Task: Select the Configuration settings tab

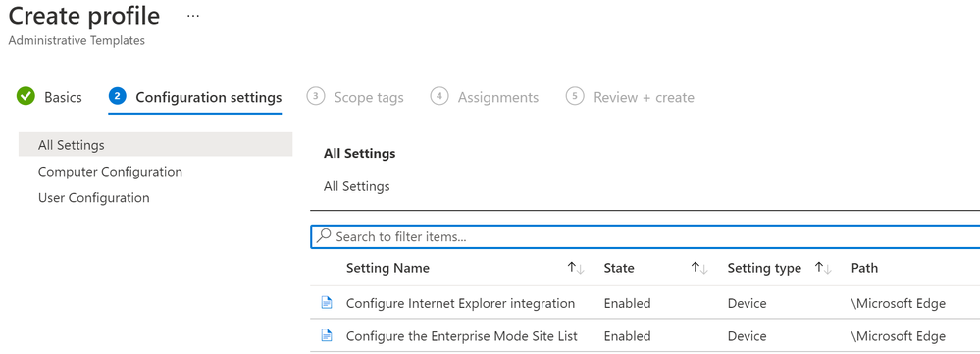Action: 209,97
